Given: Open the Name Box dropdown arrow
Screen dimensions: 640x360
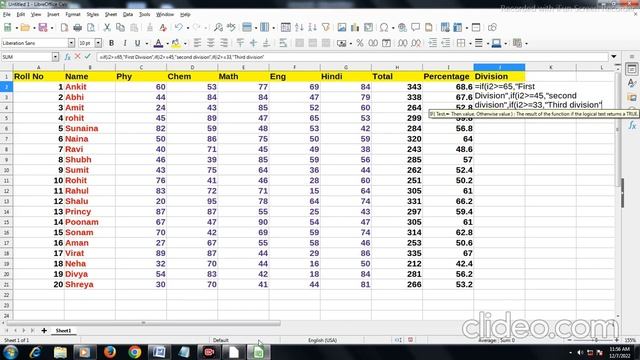Looking at the screenshot, I should (55, 57).
